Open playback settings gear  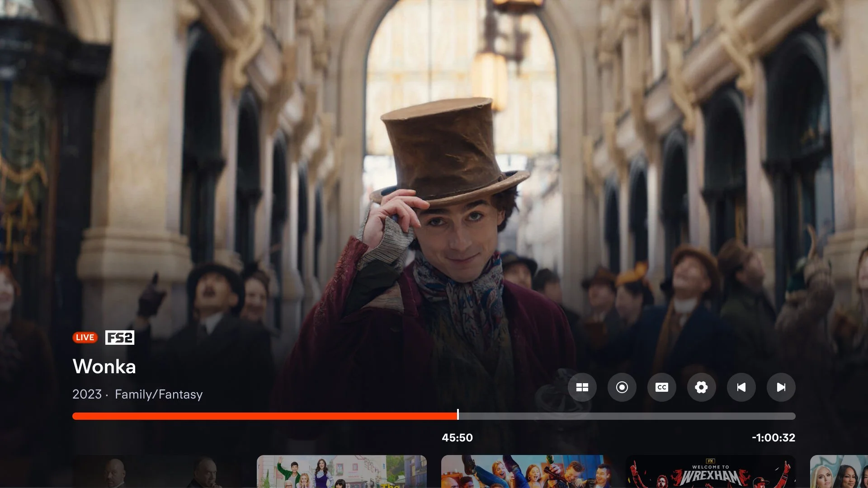[701, 387]
